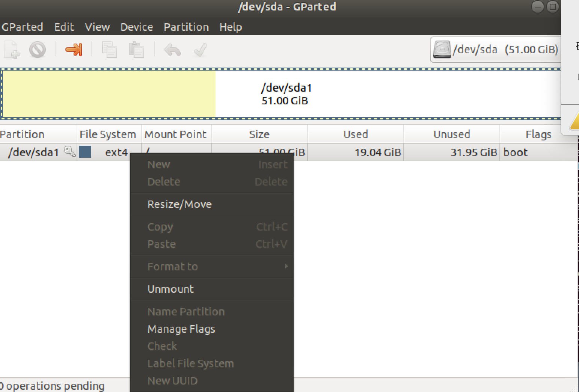This screenshot has width=579, height=392.
Task: Click the File System column header
Action: tap(109, 134)
